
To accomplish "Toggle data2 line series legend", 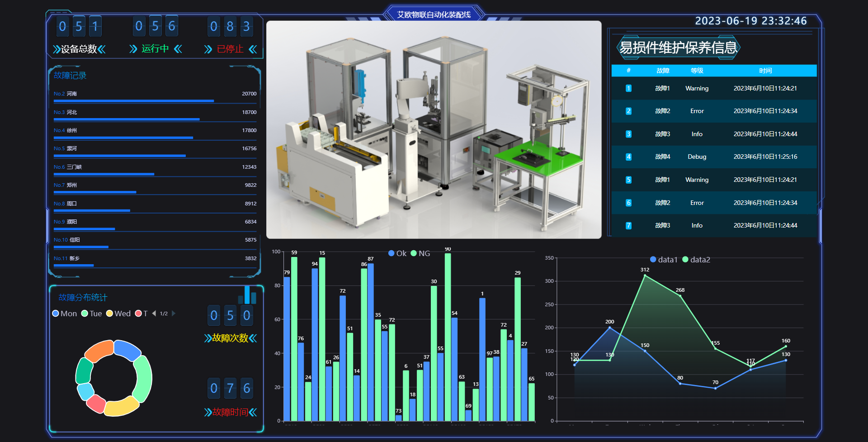I will [696, 260].
